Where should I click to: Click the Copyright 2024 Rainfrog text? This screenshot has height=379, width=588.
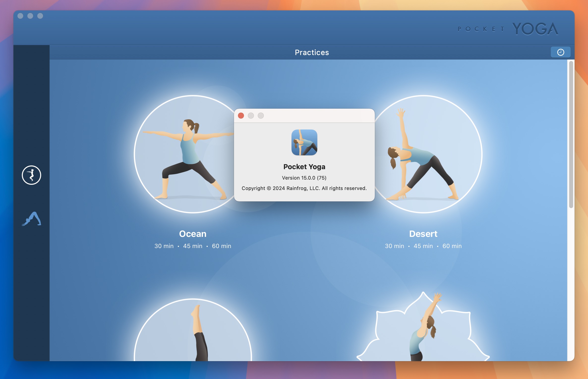(x=304, y=188)
